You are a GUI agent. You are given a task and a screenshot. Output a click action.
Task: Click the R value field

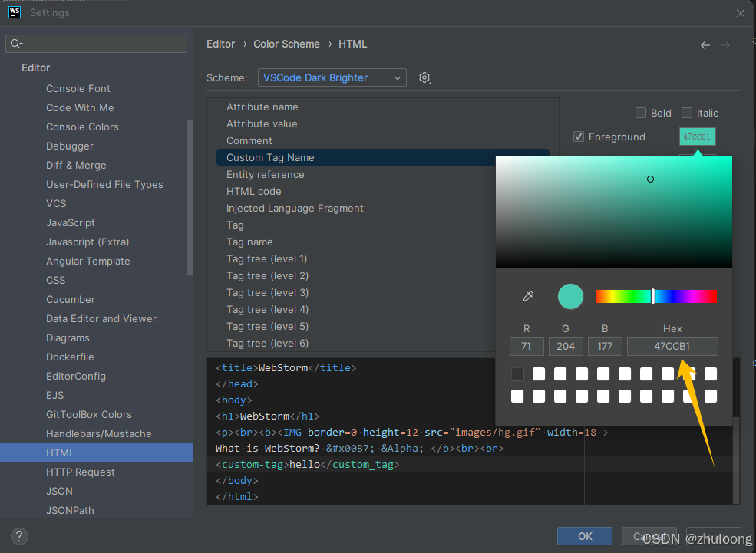click(527, 347)
